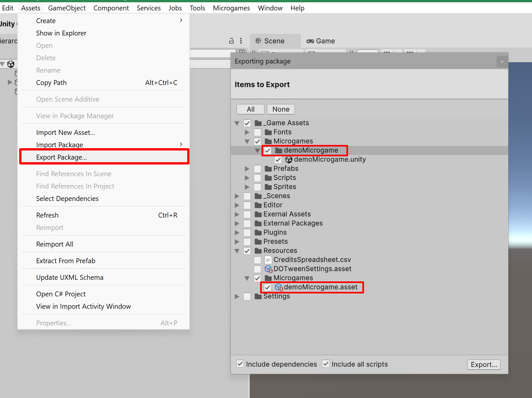Click the Sprites folder icon

pyautogui.click(x=268, y=187)
